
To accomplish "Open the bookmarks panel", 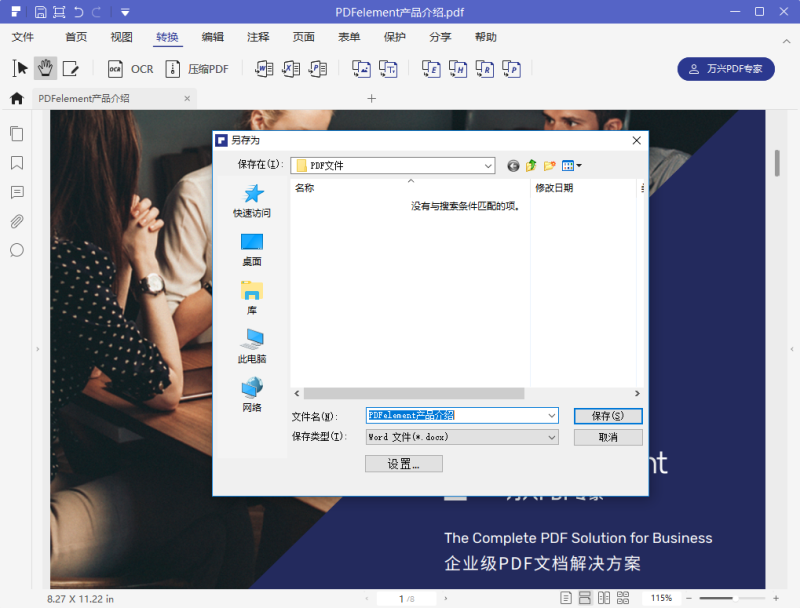I will pyautogui.click(x=16, y=162).
